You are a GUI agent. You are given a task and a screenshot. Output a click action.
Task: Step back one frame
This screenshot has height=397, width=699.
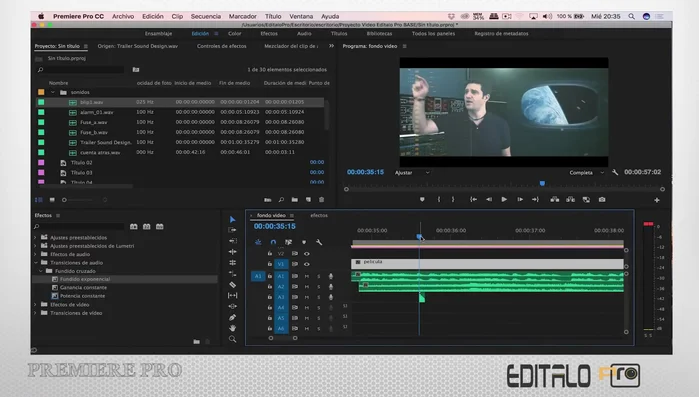click(489, 200)
